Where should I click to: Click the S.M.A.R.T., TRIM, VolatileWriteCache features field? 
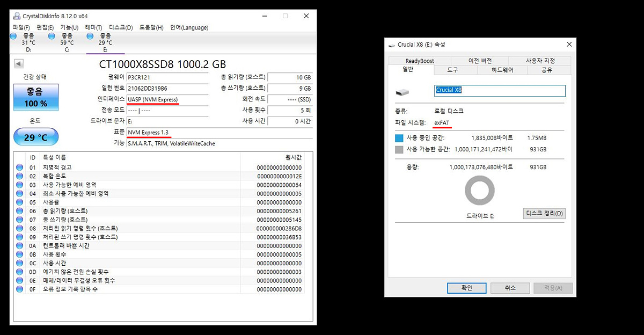[219, 143]
